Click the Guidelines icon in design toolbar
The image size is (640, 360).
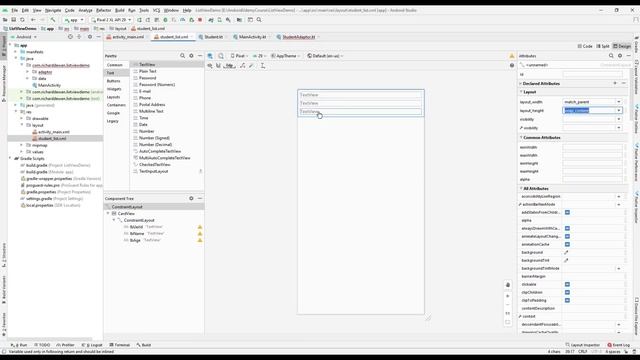coord(263,65)
